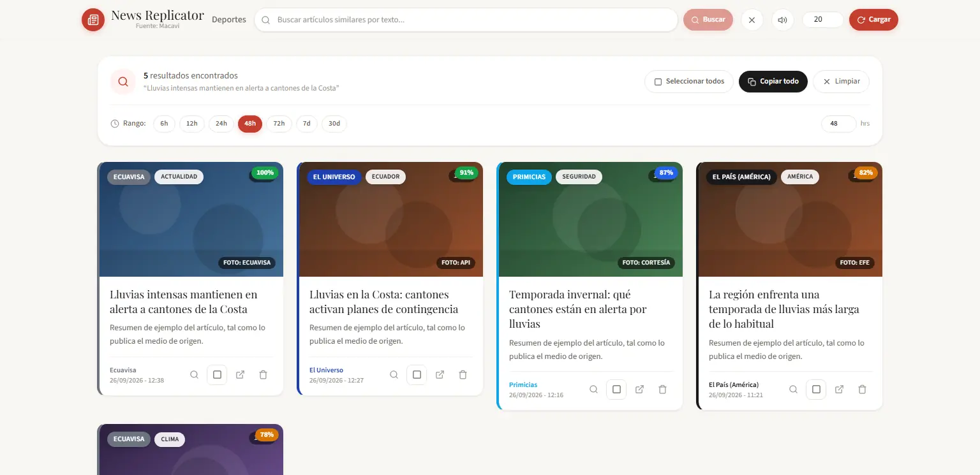The width and height of the screenshot is (980, 475).
Task: Set range to 12h
Action: point(192,124)
